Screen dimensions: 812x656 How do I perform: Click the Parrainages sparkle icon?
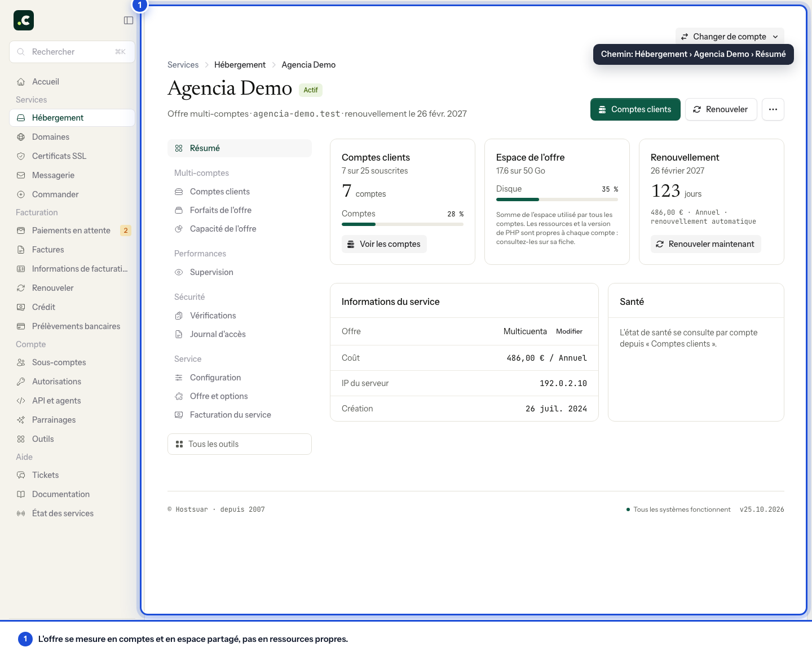click(x=21, y=420)
